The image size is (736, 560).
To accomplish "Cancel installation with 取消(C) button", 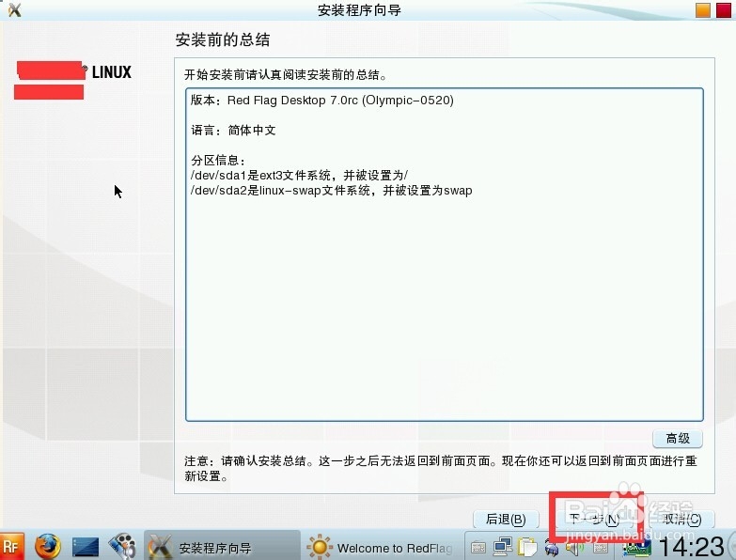I will pos(681,520).
